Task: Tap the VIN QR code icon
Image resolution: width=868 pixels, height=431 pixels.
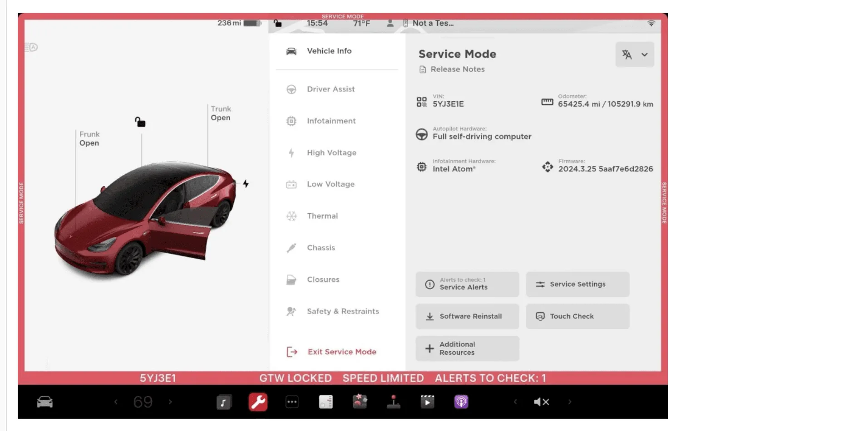Action: tap(422, 102)
